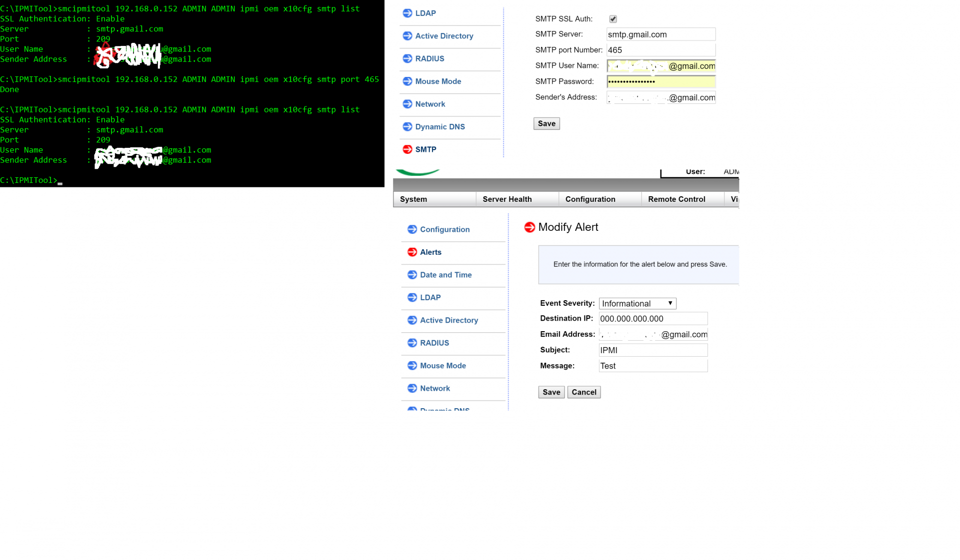
Task: Open Mouse Mode link in the lower sidebar
Action: pos(443,366)
